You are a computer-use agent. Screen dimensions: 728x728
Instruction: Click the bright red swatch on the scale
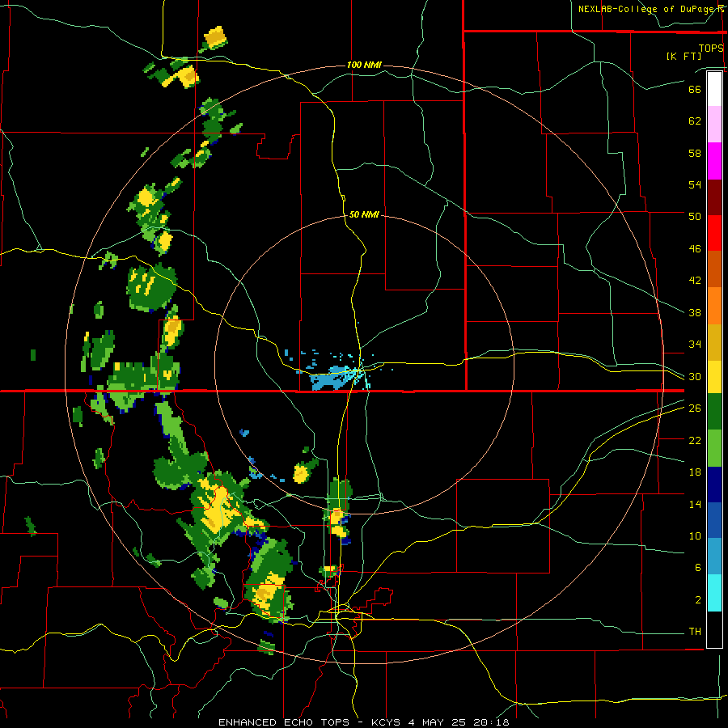714,233
